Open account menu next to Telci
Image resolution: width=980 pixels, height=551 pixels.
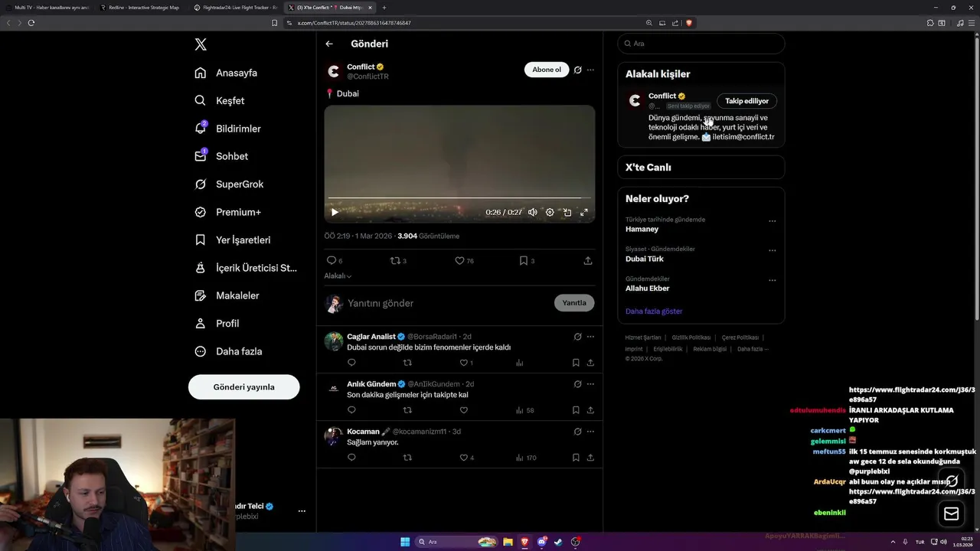coord(302,510)
